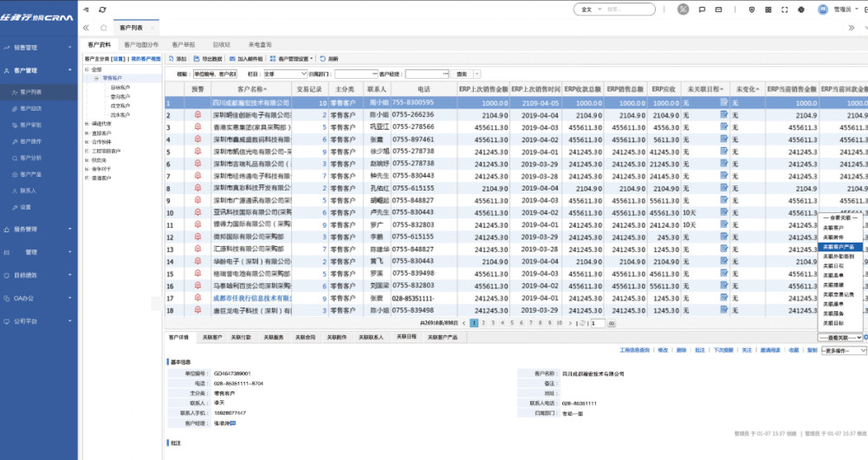Click the schedule edit icon in row 5
Viewport: 868px width, 460px height.
tap(724, 151)
